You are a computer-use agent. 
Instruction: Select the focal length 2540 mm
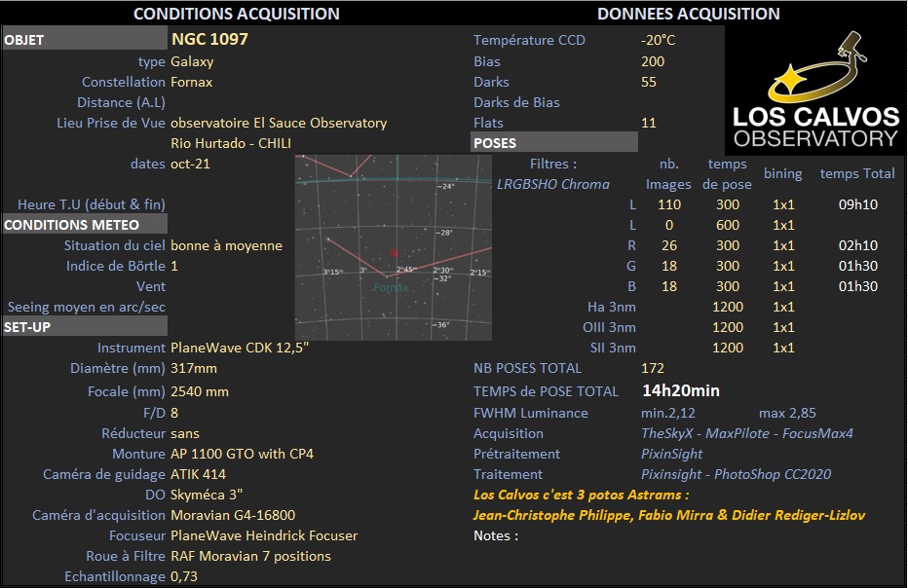199,391
